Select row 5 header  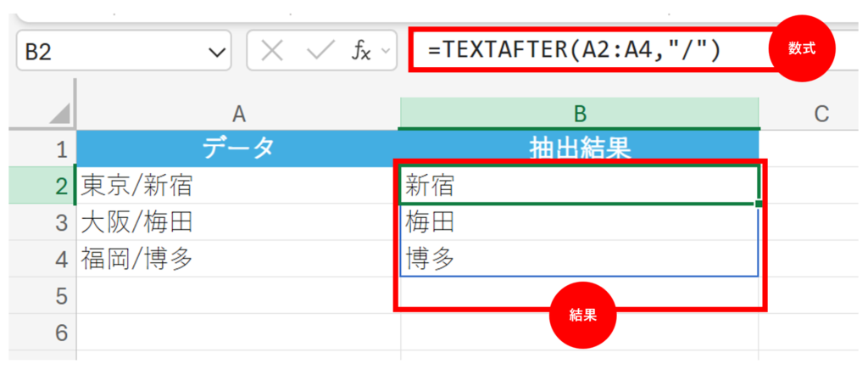click(59, 295)
